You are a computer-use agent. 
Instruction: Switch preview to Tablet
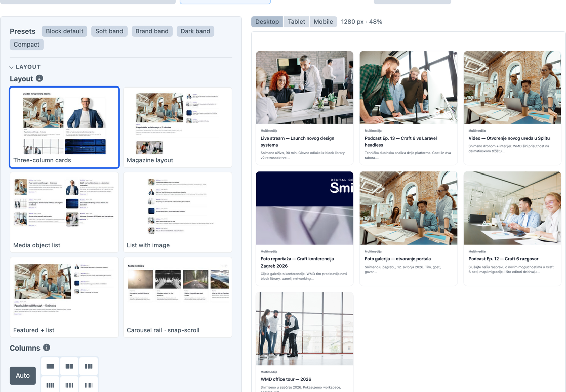pos(296,22)
